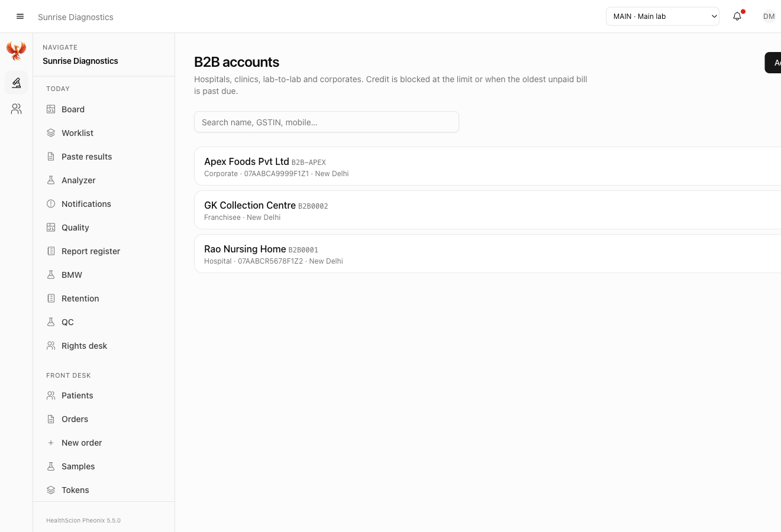Click the QC flask icon

click(51, 322)
